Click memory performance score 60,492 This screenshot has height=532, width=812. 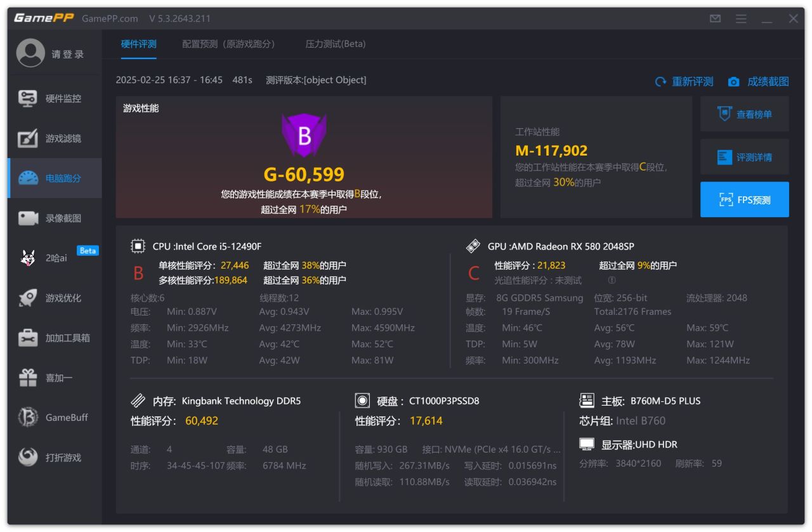pos(202,421)
